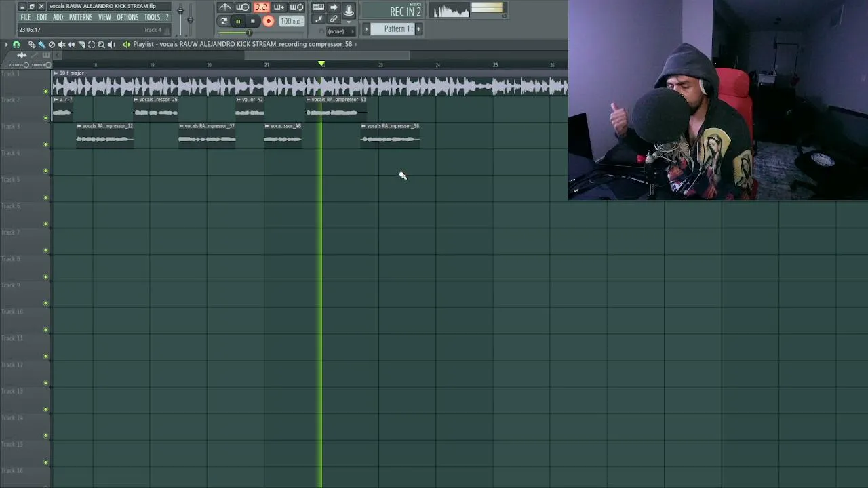Stop playback with the stop button
Screen dimensions: 868x488
click(252, 21)
